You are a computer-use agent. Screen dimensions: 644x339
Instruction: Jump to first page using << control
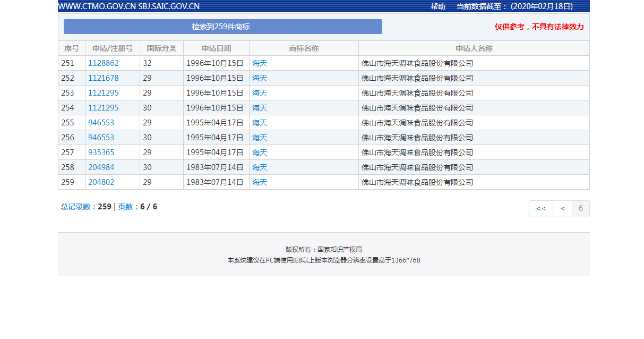(x=540, y=208)
